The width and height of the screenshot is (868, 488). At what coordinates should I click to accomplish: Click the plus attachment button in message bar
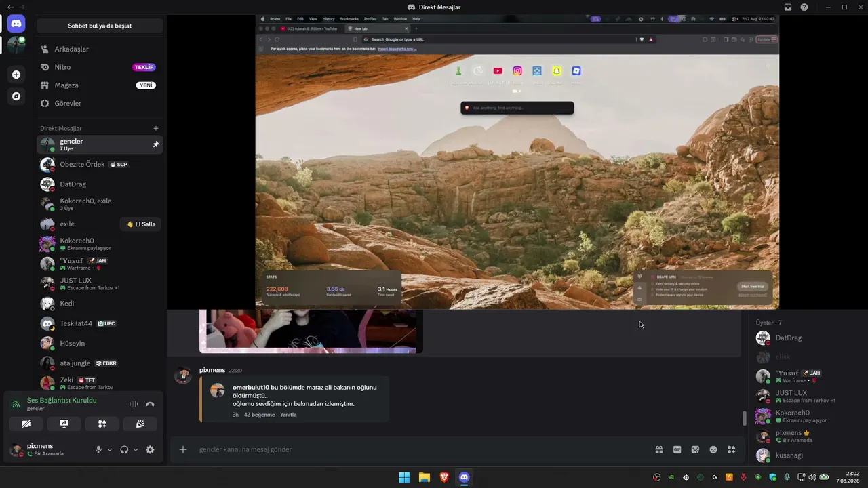point(183,449)
